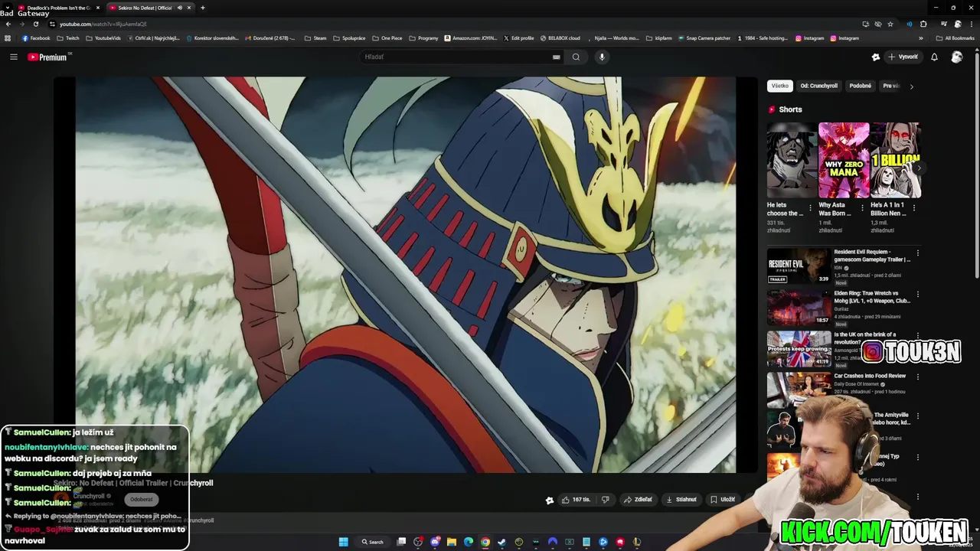
Task: Go to the YouTube Premium home logo
Action: click(x=48, y=57)
